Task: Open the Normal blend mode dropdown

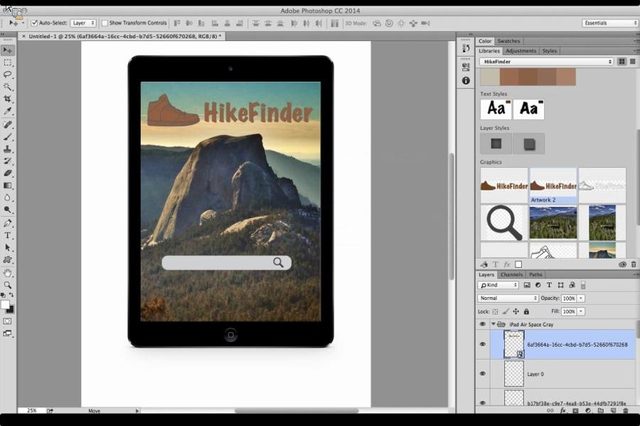Action: (x=508, y=298)
